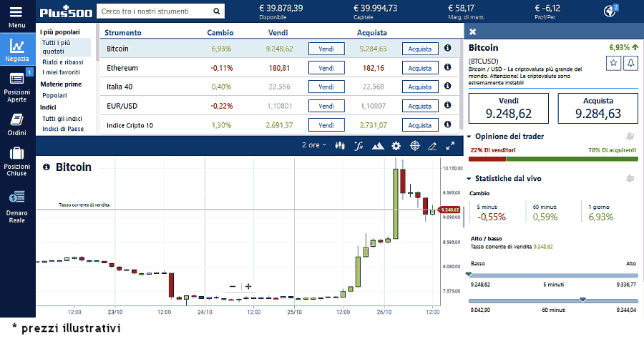Click the Bitcoin price alert bell
The width and height of the screenshot is (644, 339).
(630, 63)
